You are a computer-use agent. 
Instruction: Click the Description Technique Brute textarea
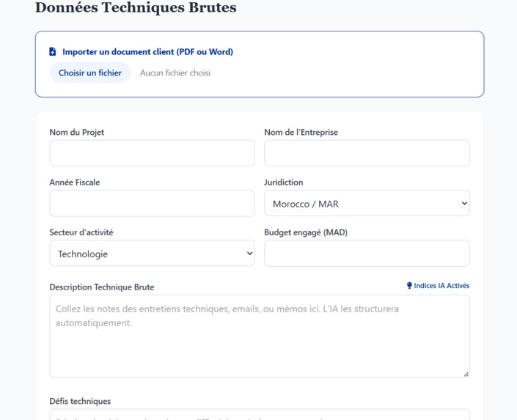260,336
